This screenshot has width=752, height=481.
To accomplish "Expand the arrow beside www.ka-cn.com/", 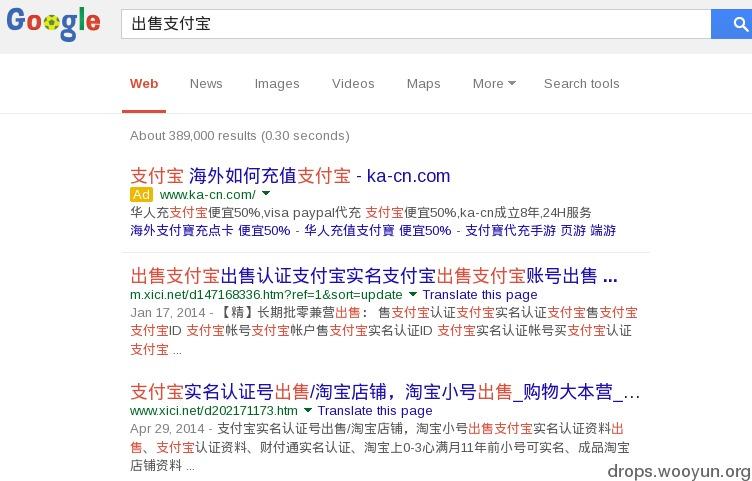I will pyautogui.click(x=266, y=194).
